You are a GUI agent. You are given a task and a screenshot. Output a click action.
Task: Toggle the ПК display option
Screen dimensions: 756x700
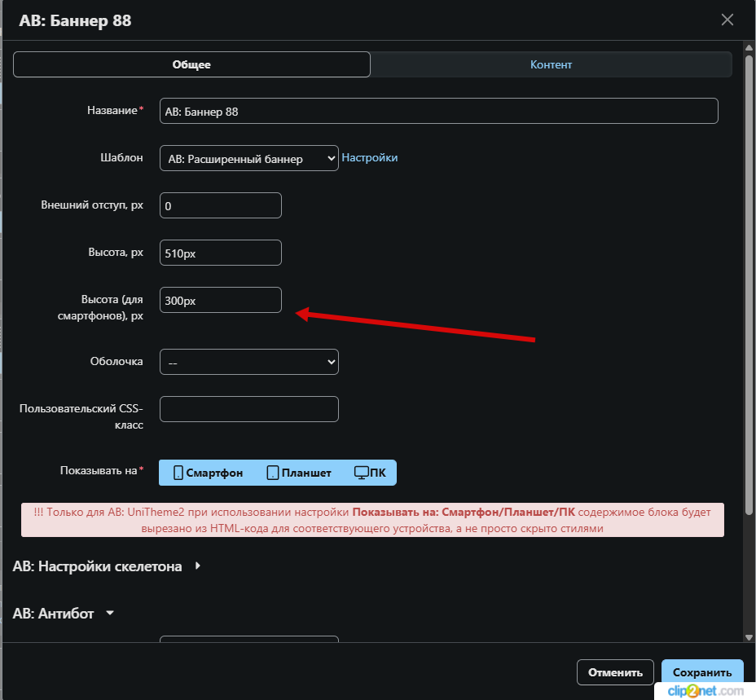pyautogui.click(x=370, y=473)
